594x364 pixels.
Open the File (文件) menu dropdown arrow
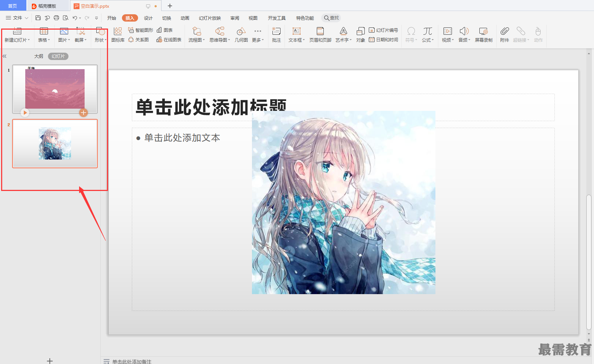[x=26, y=18]
